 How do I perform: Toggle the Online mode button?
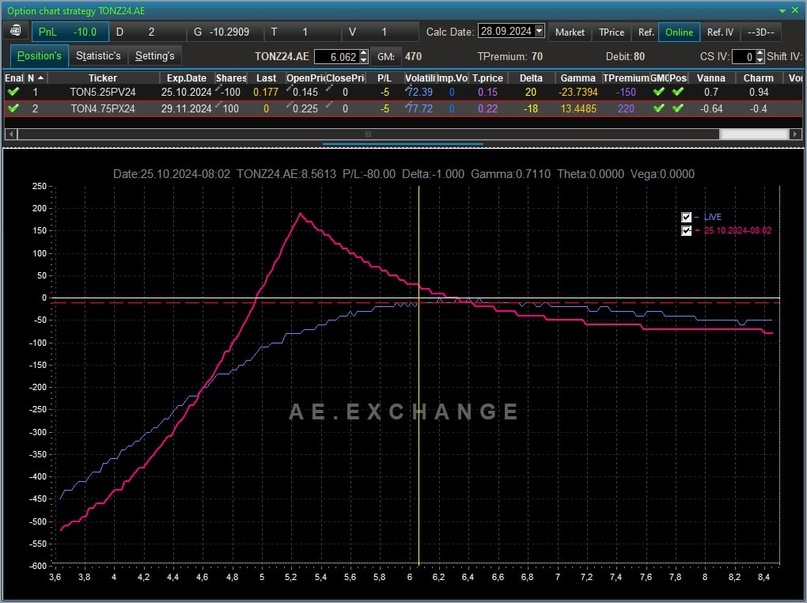[x=679, y=32]
